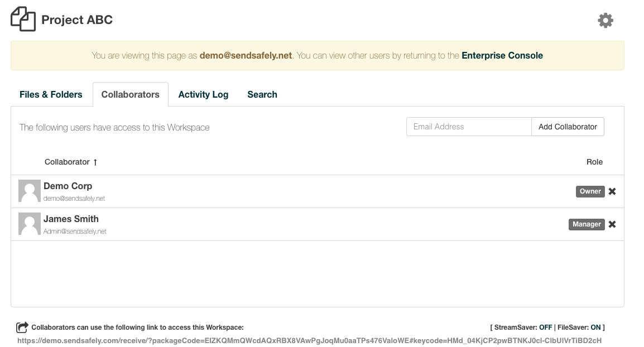This screenshot has height=347, width=644.
Task: Toggle FileSaver ON setting
Action: click(595, 327)
